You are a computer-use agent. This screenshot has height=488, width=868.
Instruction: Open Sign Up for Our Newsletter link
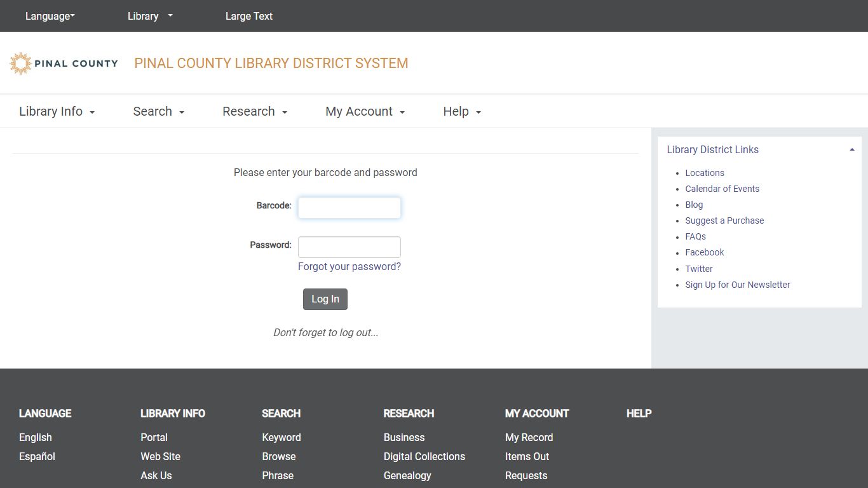(x=738, y=285)
